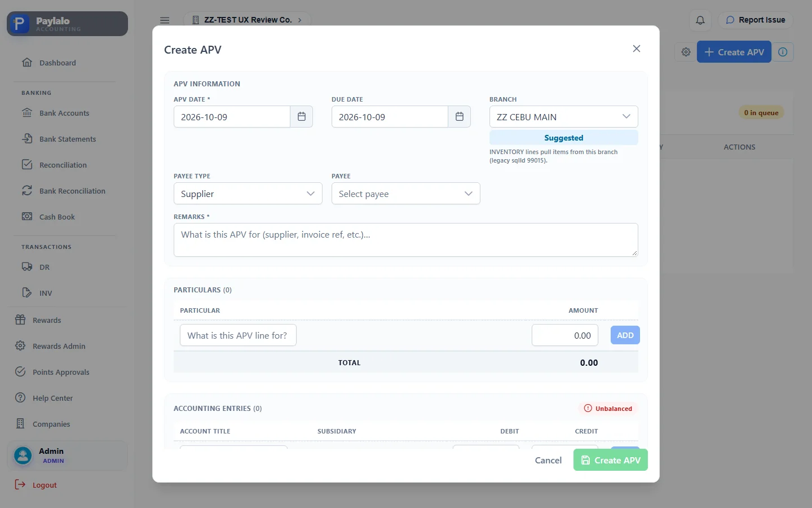Open the Select payee dropdown
Screen dimensions: 812x508
(x=406, y=194)
